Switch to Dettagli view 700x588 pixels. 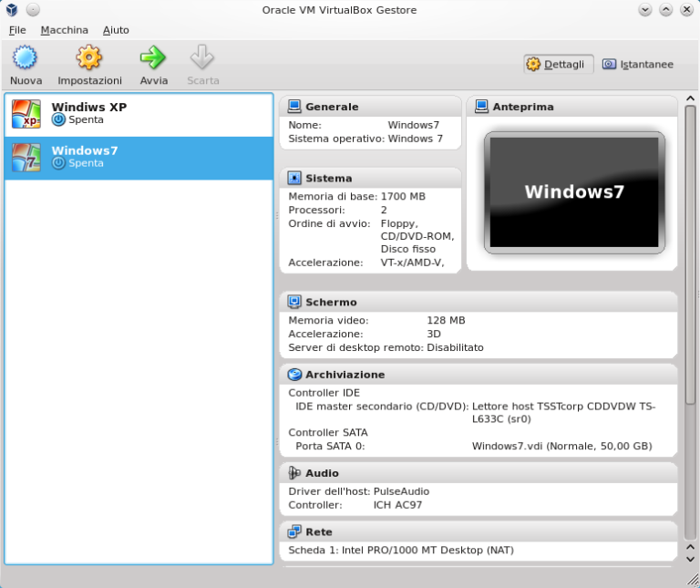click(x=558, y=64)
